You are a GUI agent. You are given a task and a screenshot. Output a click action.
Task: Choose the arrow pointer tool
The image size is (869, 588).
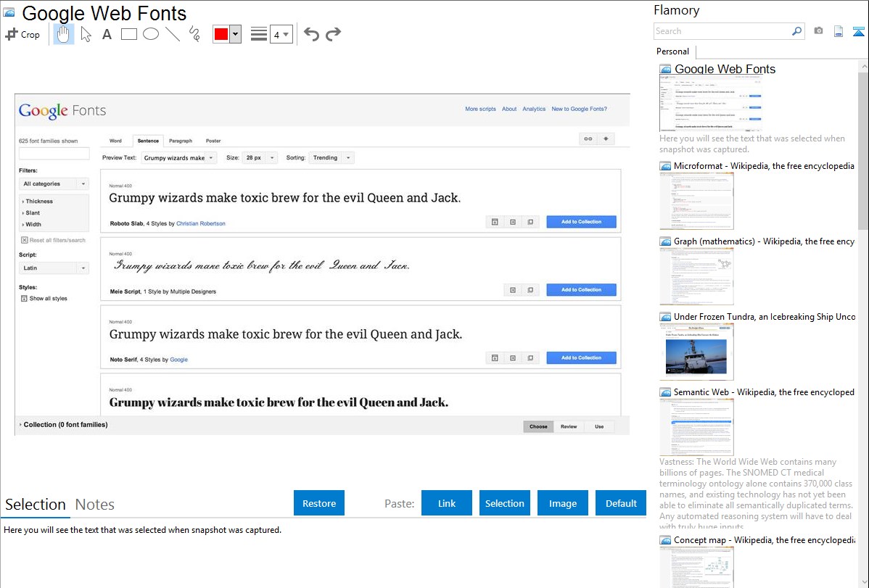[x=86, y=34]
